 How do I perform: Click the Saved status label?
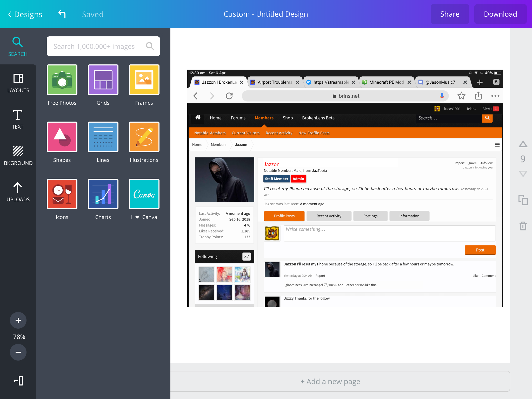click(x=93, y=14)
